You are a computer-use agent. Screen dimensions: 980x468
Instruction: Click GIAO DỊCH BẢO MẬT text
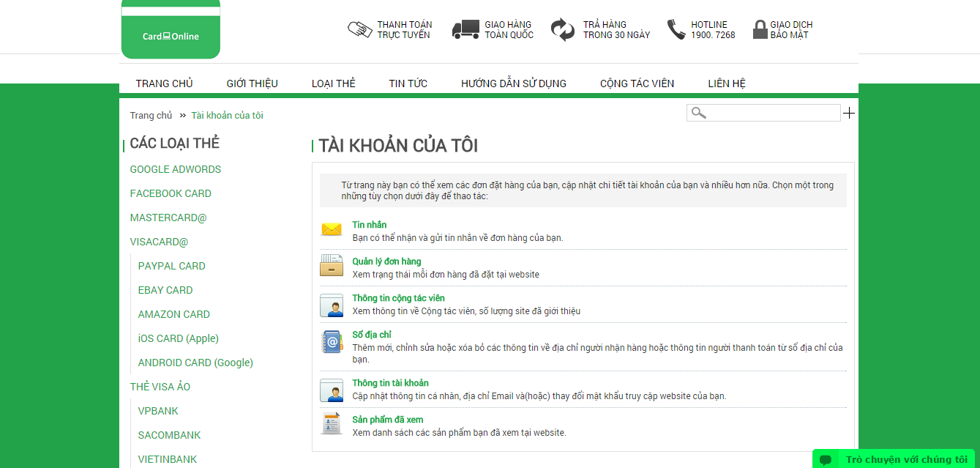791,30
